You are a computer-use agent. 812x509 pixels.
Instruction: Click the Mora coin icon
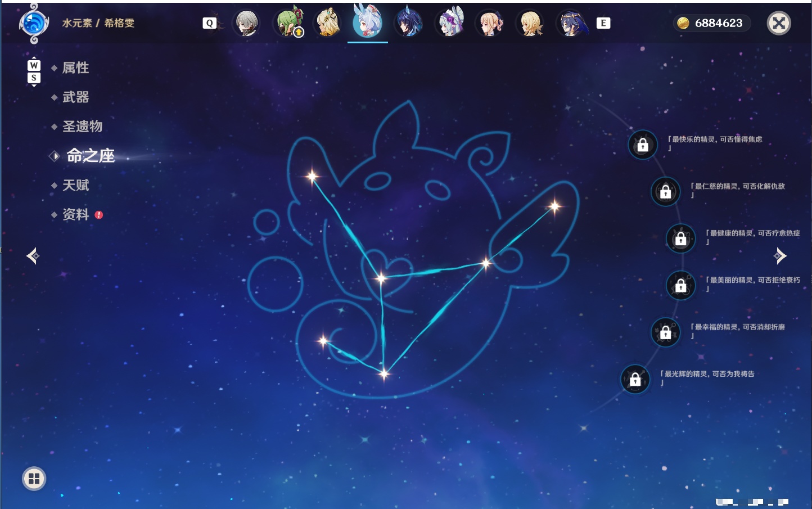pyautogui.click(x=683, y=23)
